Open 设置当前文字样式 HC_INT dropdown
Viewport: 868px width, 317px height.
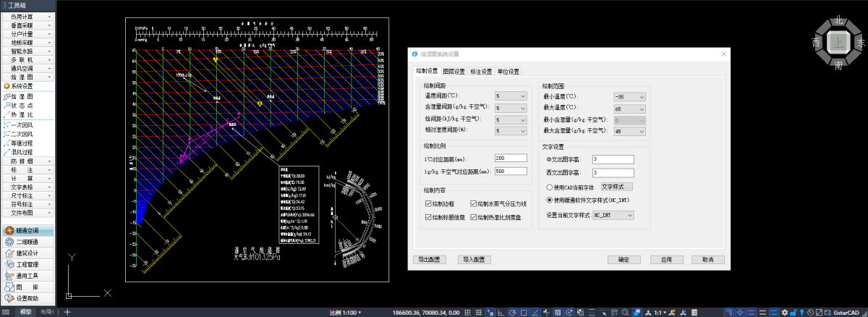[x=613, y=215]
